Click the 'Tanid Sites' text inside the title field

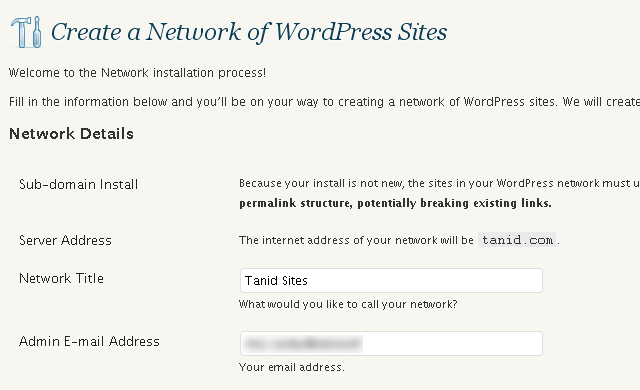276,281
